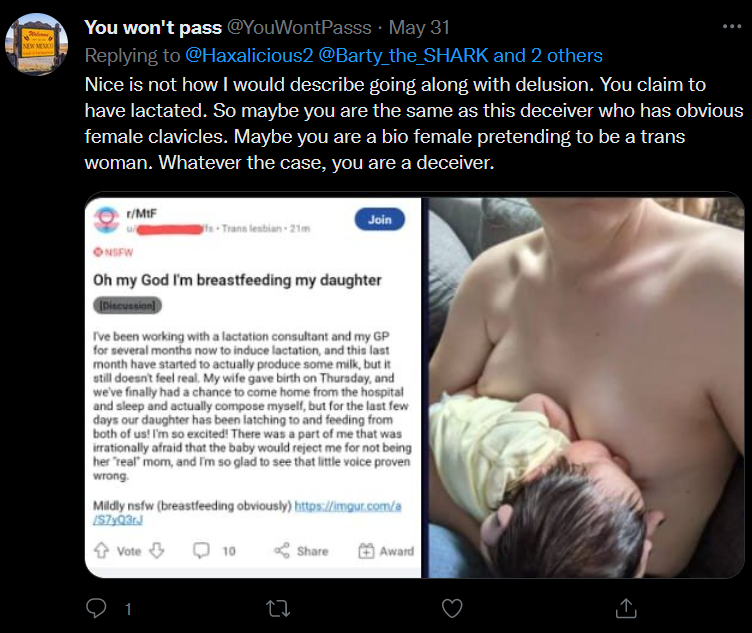Show the 'and 2 others' recipients
The height and width of the screenshot is (633, 752).
pos(548,56)
